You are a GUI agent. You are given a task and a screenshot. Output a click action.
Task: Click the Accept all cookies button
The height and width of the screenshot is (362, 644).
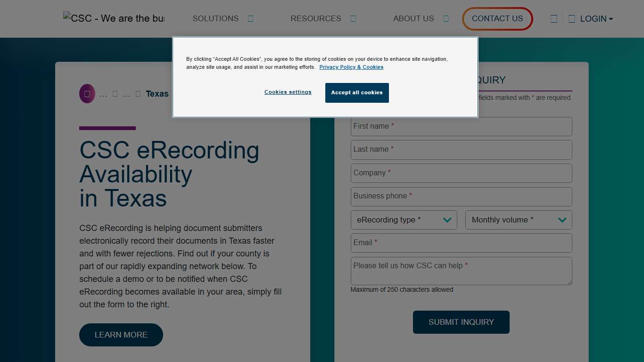tap(357, 93)
